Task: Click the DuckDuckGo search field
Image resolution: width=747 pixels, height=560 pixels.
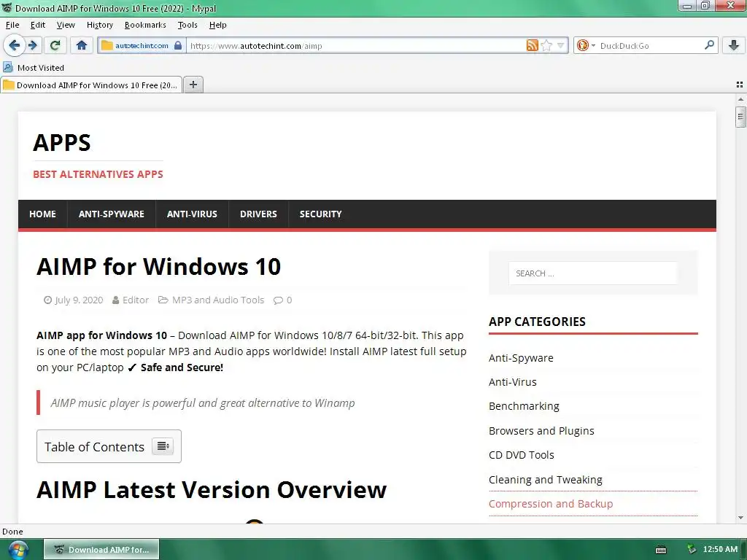Action: coord(650,46)
